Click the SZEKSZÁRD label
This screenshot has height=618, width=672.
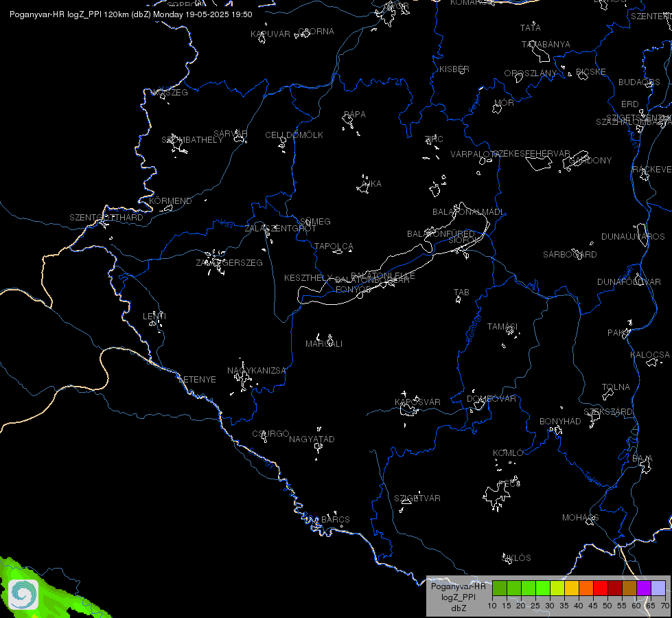click(x=608, y=412)
